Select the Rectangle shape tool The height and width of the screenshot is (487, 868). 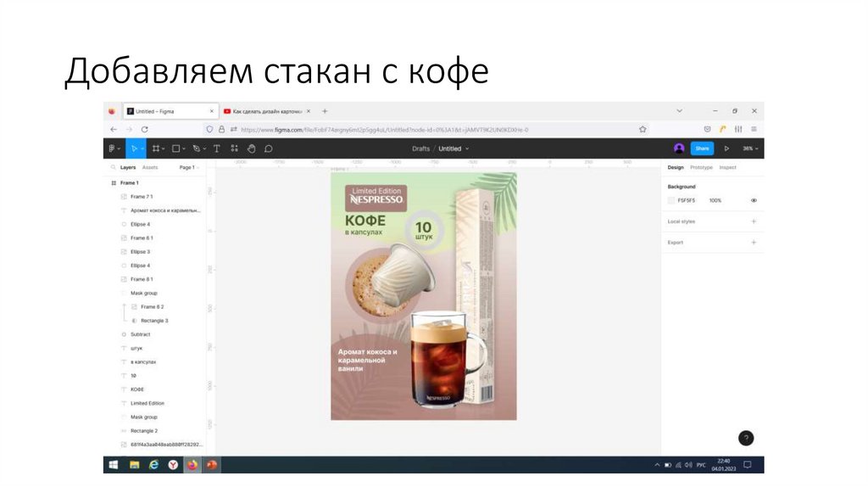tap(176, 148)
